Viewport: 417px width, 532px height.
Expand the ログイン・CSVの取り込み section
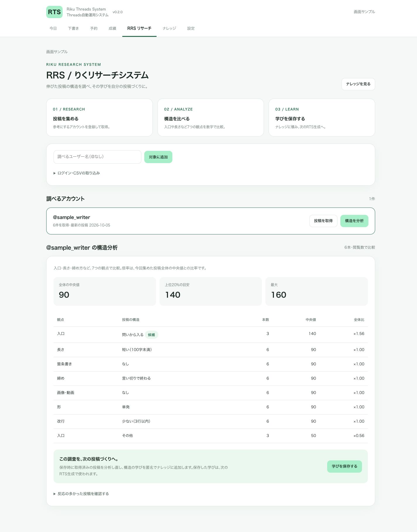tap(77, 173)
